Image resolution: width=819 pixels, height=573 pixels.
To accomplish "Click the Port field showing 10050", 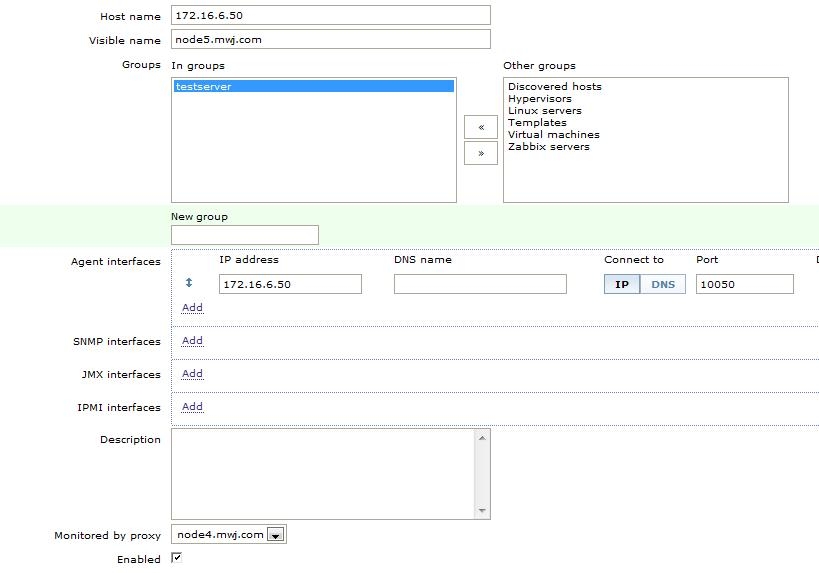I will coord(745,284).
